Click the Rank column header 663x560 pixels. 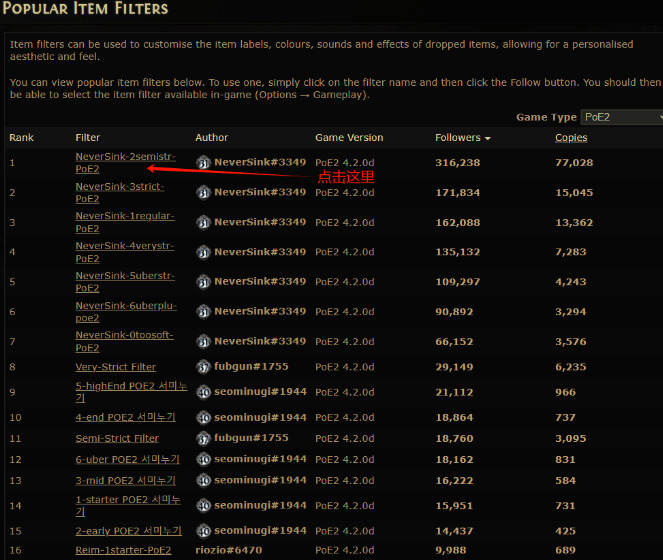(22, 138)
